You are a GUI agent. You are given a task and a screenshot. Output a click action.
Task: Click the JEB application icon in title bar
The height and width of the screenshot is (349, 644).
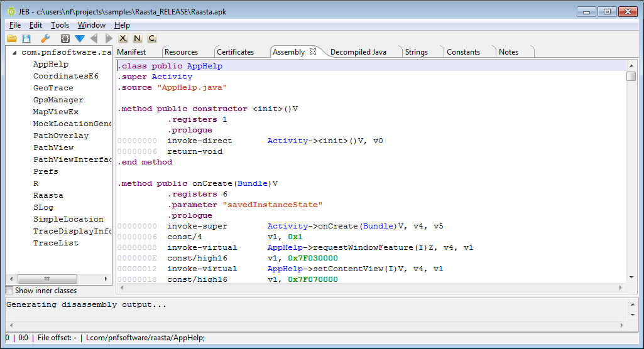[11, 11]
